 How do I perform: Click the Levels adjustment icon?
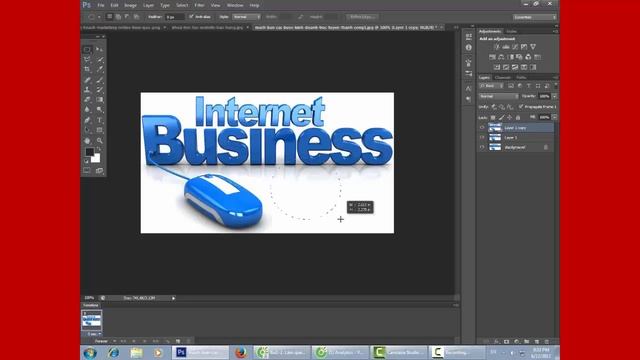point(506,47)
